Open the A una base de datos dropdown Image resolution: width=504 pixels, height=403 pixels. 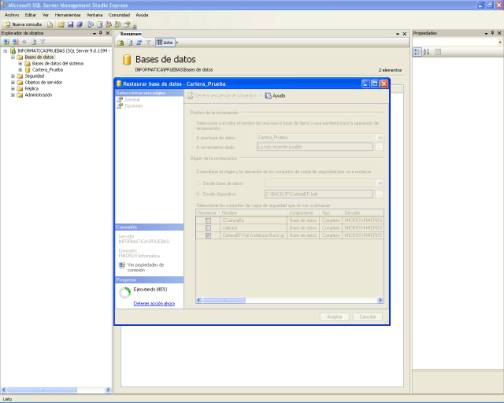click(x=379, y=138)
